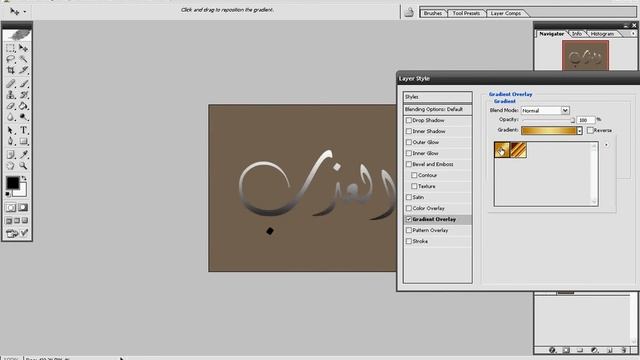Click adjustment layer icon in Layers palette

(595, 350)
